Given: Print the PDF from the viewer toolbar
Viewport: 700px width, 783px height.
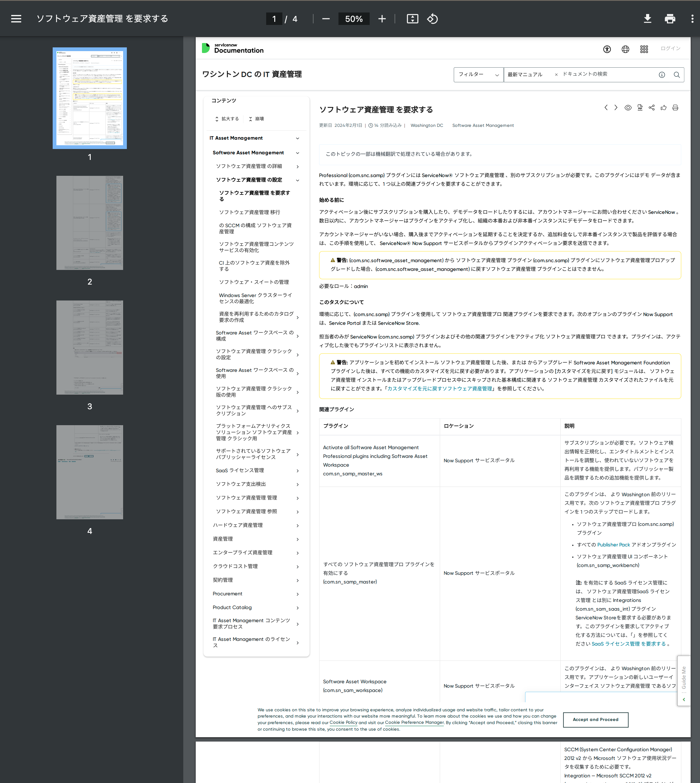Looking at the screenshot, I should (670, 19).
